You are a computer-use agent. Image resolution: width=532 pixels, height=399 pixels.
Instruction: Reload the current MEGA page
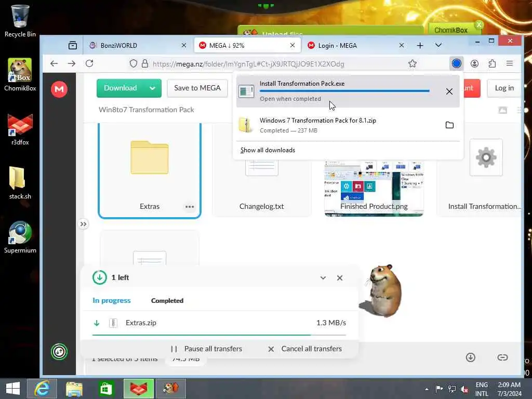89,63
